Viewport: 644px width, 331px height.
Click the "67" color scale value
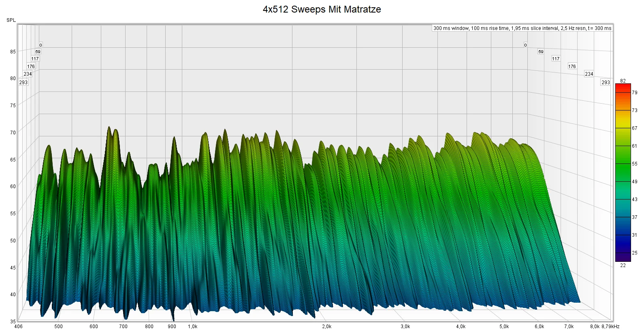point(635,128)
